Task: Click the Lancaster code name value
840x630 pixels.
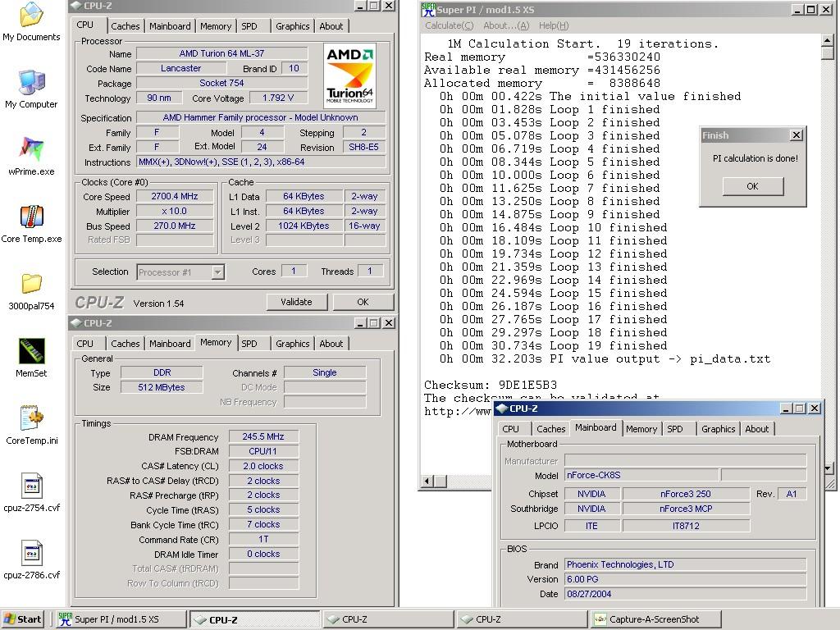Action: pyautogui.click(x=181, y=69)
